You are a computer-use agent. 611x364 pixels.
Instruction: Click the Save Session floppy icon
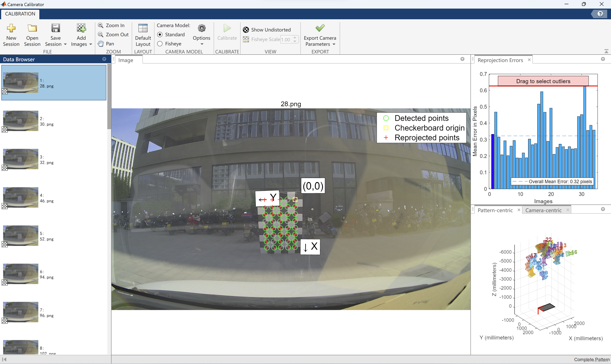tap(56, 28)
